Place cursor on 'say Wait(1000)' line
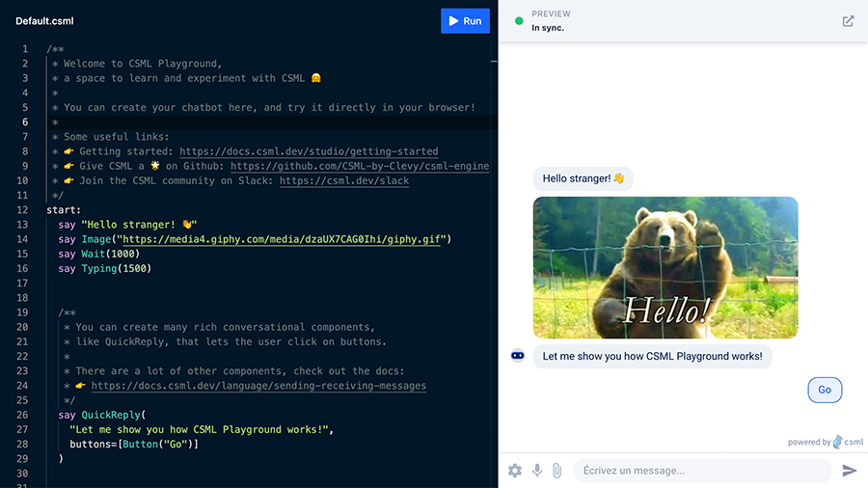Image resolution: width=868 pixels, height=488 pixels. (99, 254)
